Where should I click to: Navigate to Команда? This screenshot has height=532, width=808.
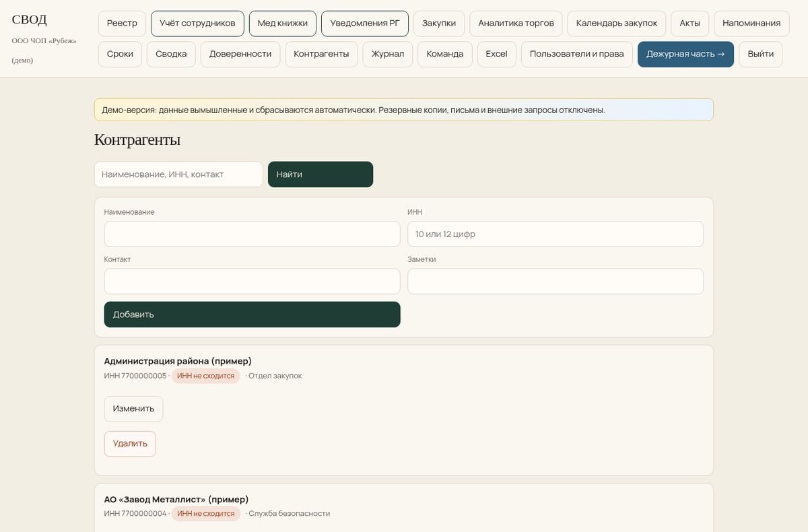445,55
